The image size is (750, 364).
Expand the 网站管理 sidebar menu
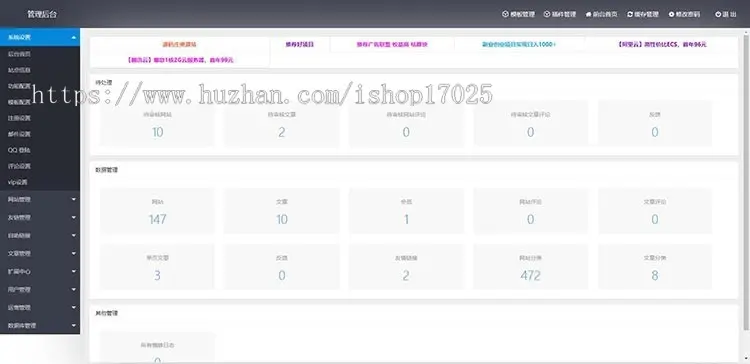(40, 199)
